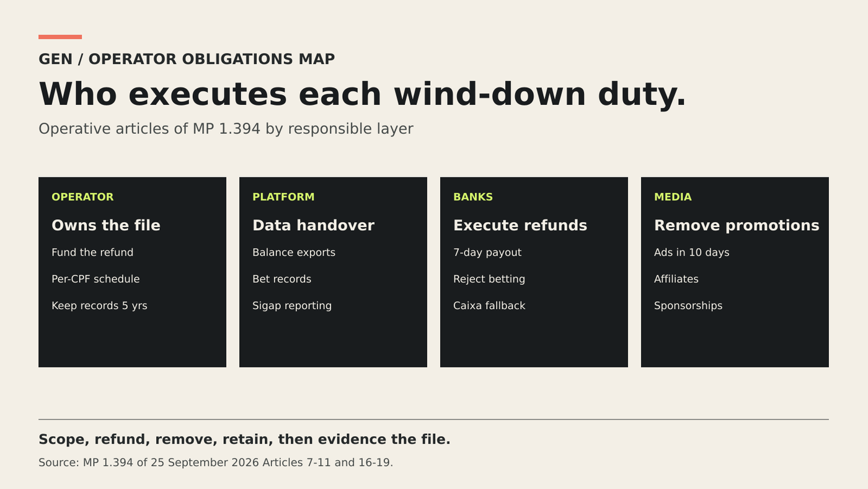Select the 'Reject betting' line

(x=489, y=279)
